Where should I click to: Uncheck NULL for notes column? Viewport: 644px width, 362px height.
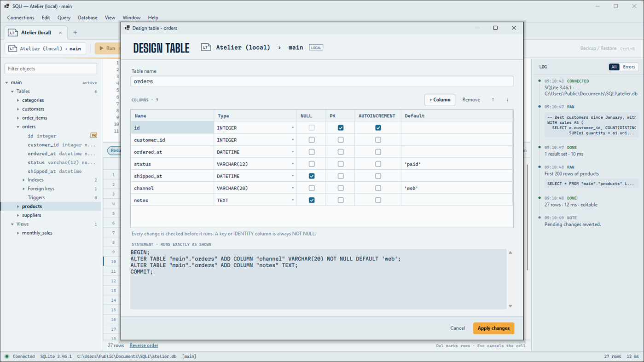coord(312,200)
